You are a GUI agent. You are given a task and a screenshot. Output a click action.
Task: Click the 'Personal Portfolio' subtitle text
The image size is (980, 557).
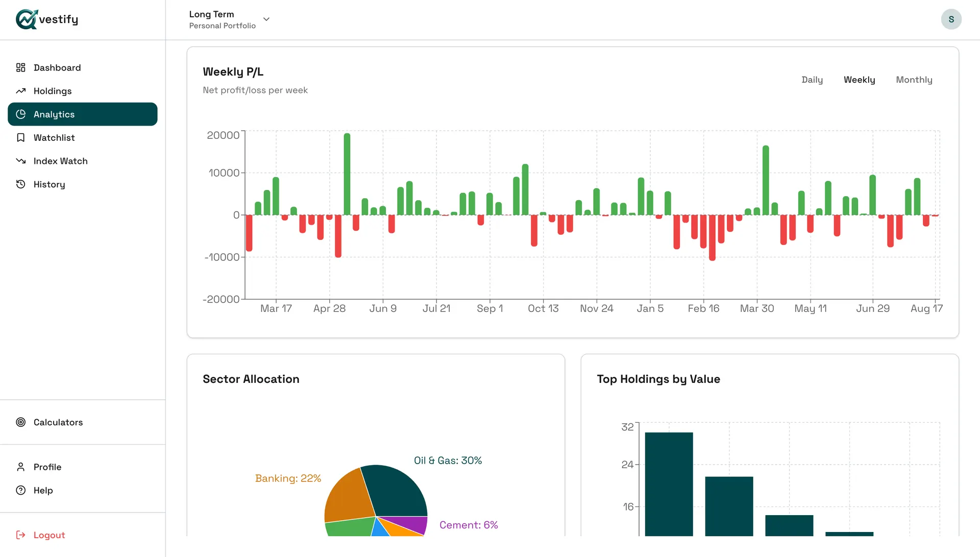[x=222, y=26]
